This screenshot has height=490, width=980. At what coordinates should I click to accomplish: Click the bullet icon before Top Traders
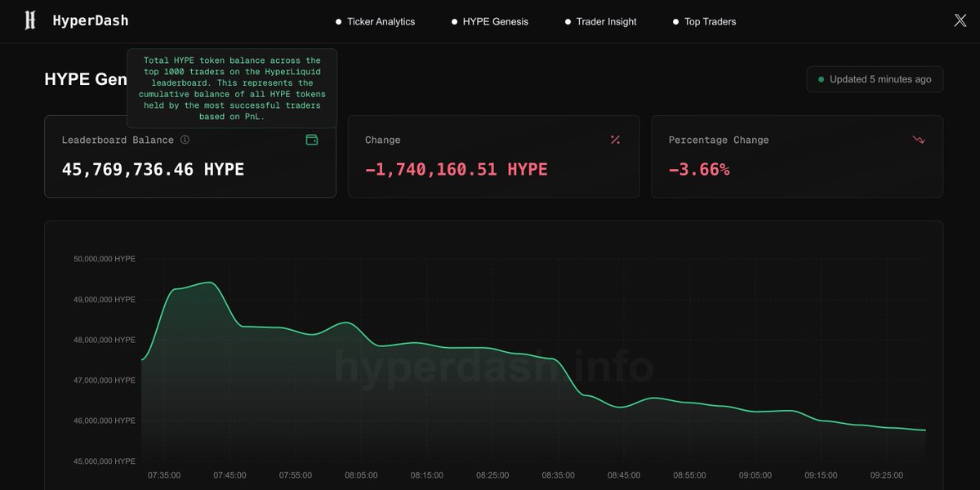point(675,21)
